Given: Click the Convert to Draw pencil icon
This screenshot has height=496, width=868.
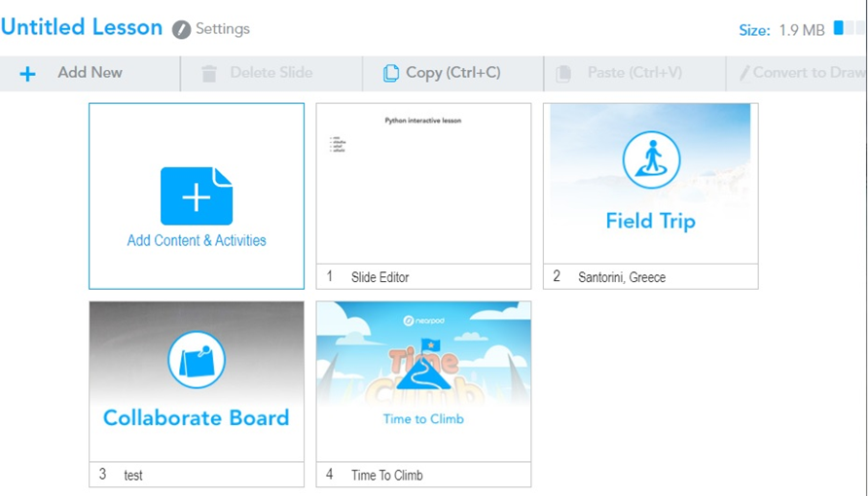Looking at the screenshot, I should 744,74.
